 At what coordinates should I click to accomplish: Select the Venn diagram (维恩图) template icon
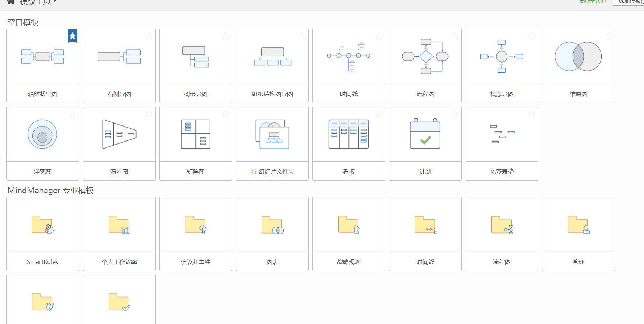578,57
